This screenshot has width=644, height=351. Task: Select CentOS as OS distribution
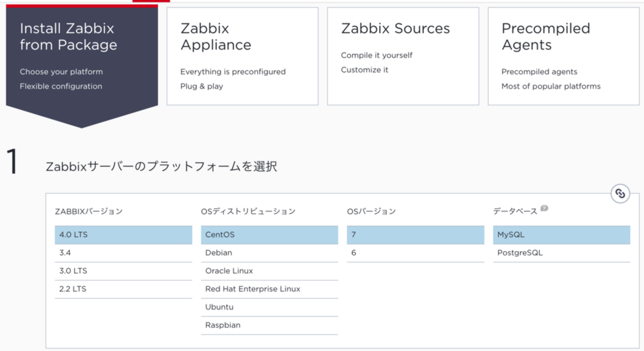click(x=269, y=235)
